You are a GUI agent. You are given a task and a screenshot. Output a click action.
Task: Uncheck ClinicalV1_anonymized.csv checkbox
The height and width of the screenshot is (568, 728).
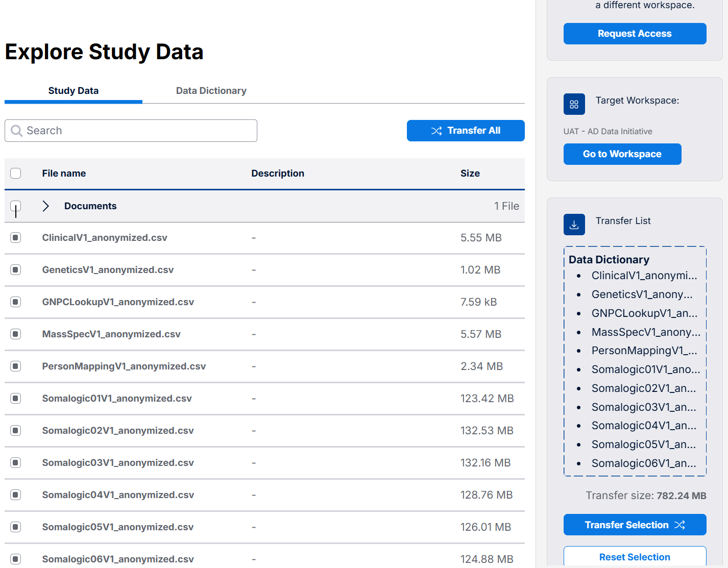tap(16, 237)
